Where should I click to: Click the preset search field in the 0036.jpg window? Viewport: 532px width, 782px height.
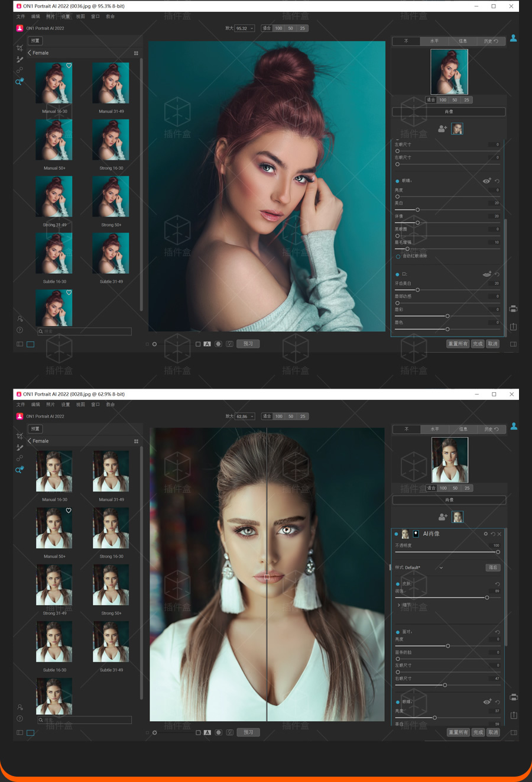(84, 331)
